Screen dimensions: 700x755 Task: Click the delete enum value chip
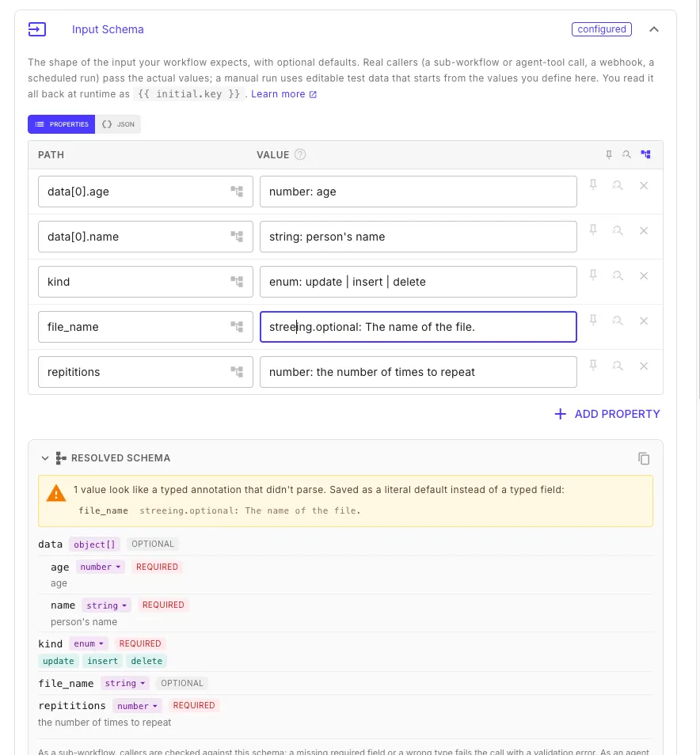146,661
